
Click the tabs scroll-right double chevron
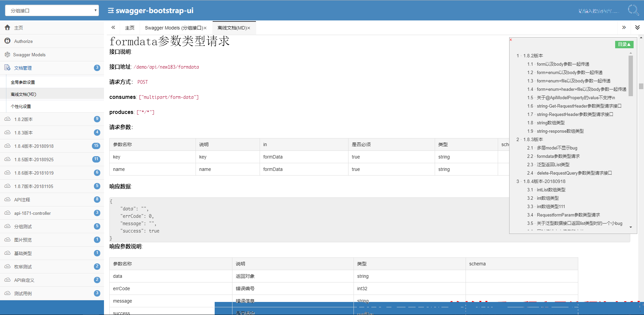624,27
